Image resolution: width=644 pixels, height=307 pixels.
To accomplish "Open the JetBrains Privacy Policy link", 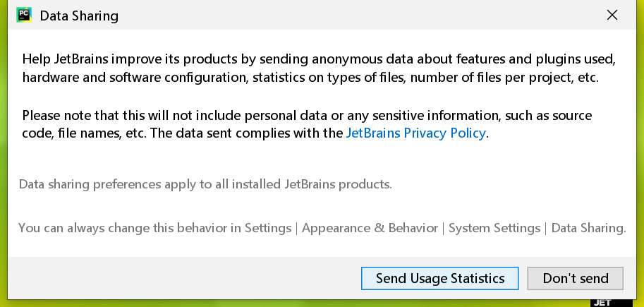I will [x=415, y=133].
